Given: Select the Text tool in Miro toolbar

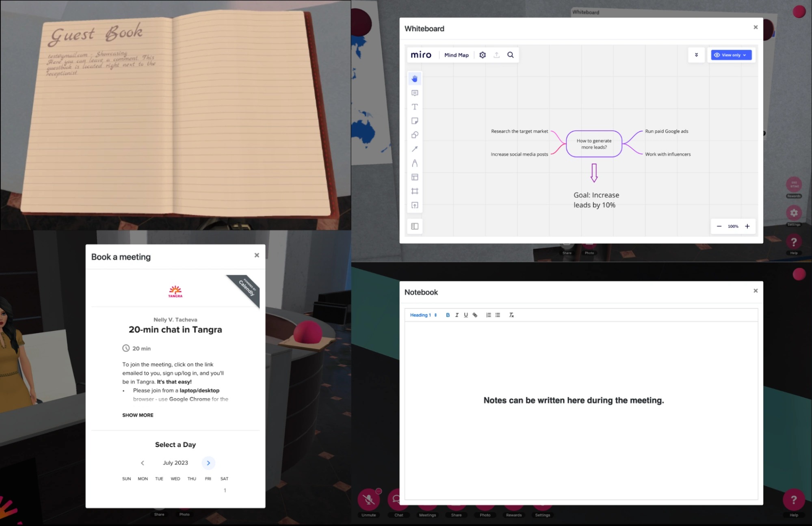Looking at the screenshot, I should click(414, 107).
